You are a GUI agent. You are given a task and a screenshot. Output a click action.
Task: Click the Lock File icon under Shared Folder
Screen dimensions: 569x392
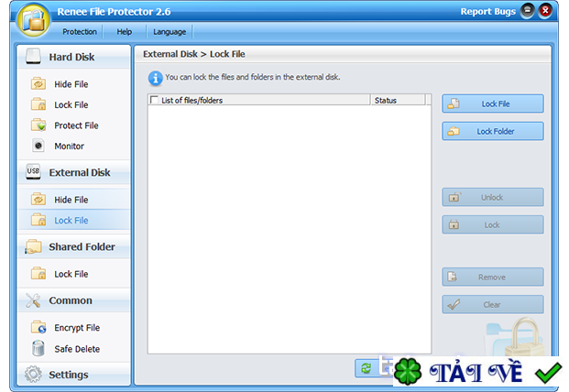pos(38,274)
